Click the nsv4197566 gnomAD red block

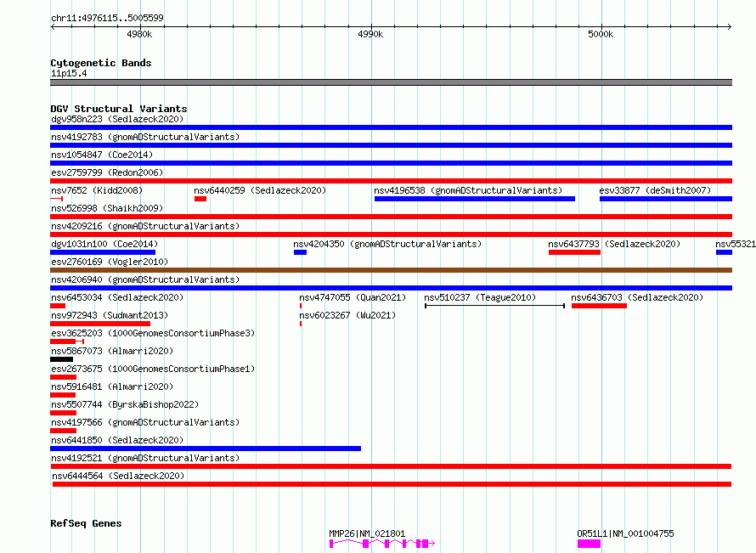pyautogui.click(x=63, y=431)
